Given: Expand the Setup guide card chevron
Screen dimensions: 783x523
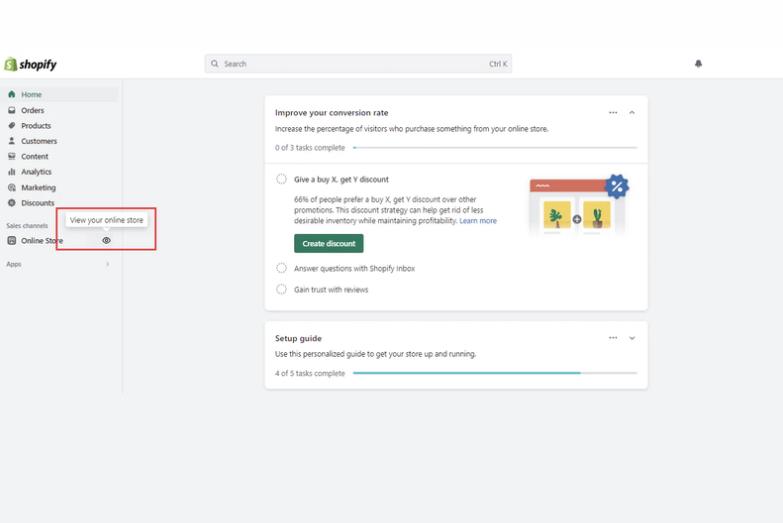Looking at the screenshot, I should coord(632,338).
